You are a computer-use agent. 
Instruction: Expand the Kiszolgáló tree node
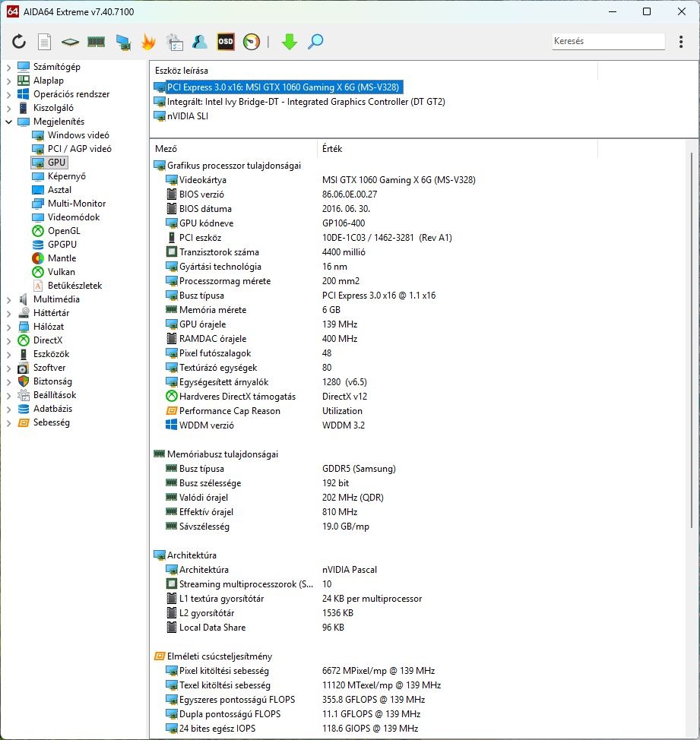point(8,108)
